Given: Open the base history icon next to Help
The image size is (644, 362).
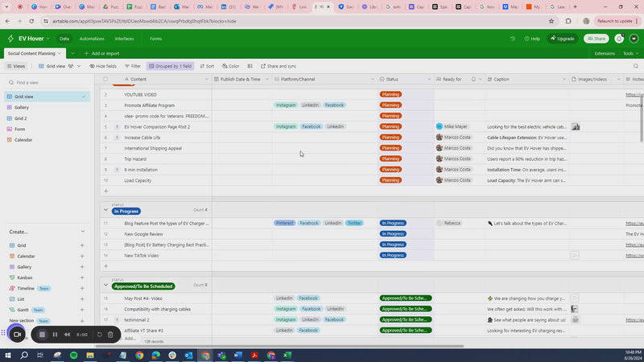Looking at the screenshot, I should [x=513, y=39].
